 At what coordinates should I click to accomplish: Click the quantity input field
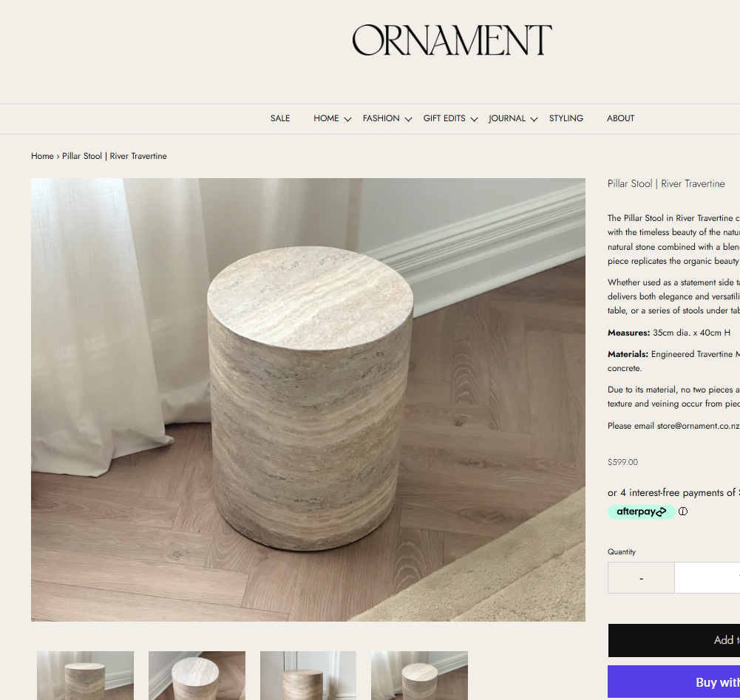(707, 578)
